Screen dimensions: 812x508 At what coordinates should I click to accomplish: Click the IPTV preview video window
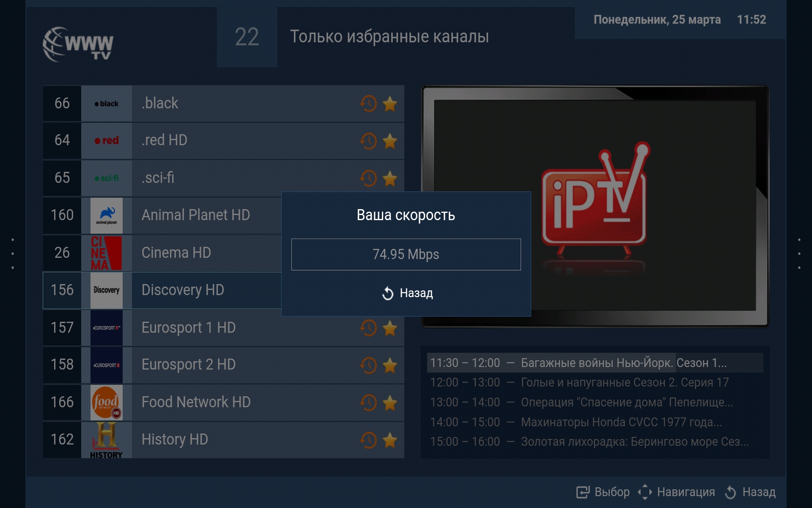coord(595,206)
